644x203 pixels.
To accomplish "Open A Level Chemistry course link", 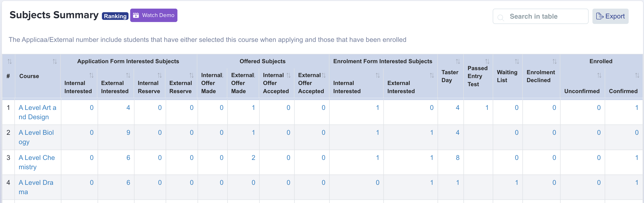I will [x=37, y=162].
